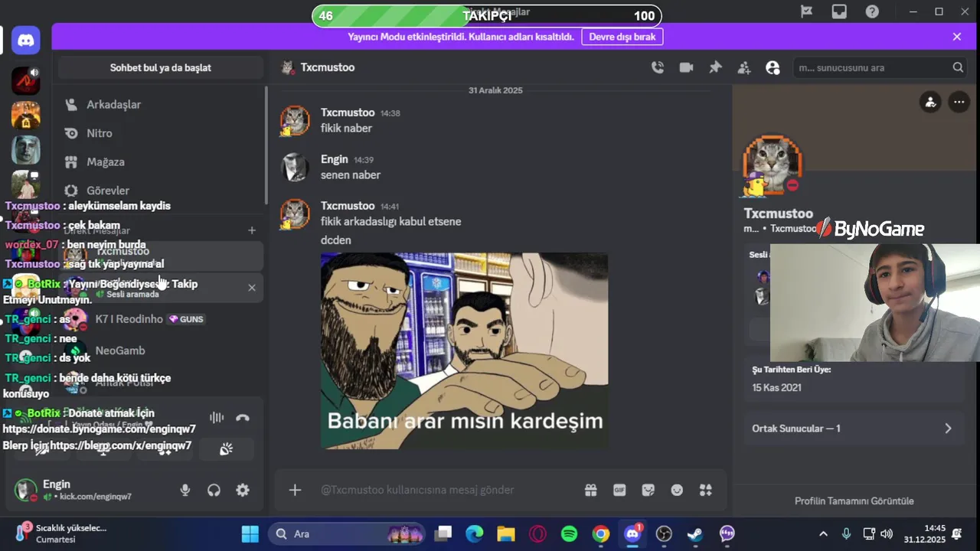Open Spotify from the taskbar
This screenshot has height=551, width=980.
569,534
